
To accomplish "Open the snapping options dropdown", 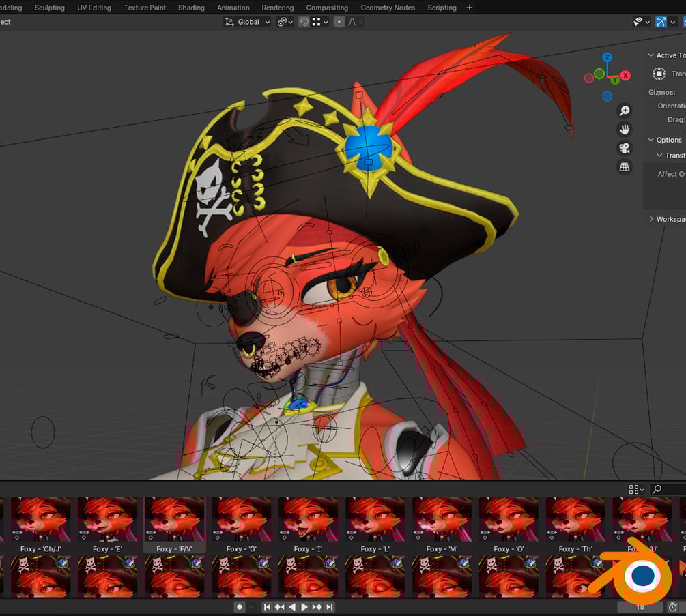I will [320, 22].
